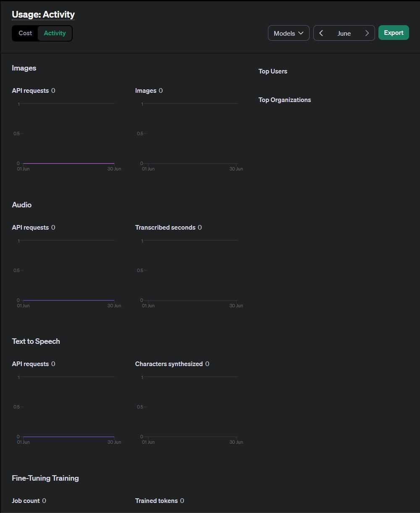This screenshot has width=420, height=513.
Task: Click the Fine-Tuning Training section heading
Action: (45, 478)
